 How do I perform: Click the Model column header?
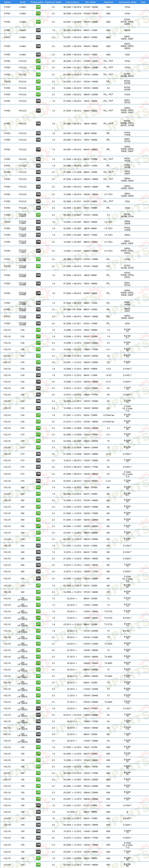(x=23, y=2)
